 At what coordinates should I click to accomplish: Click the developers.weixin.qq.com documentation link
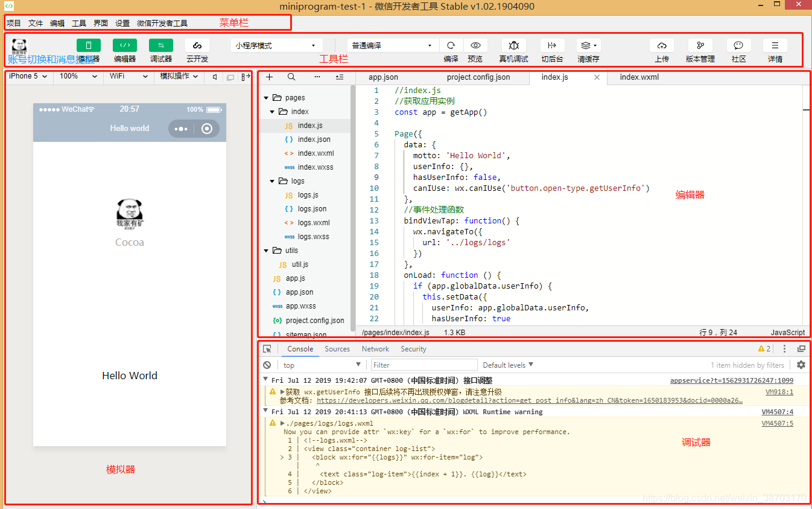[530, 400]
